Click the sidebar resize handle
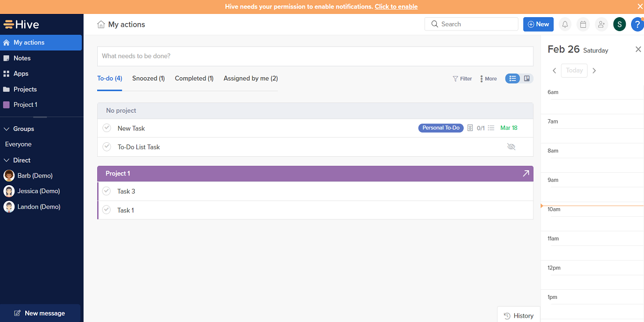The height and width of the screenshot is (322, 644). click(x=40, y=117)
